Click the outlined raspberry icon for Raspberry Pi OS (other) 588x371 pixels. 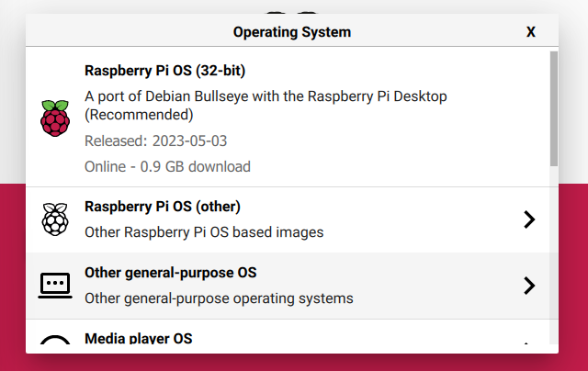(x=55, y=219)
